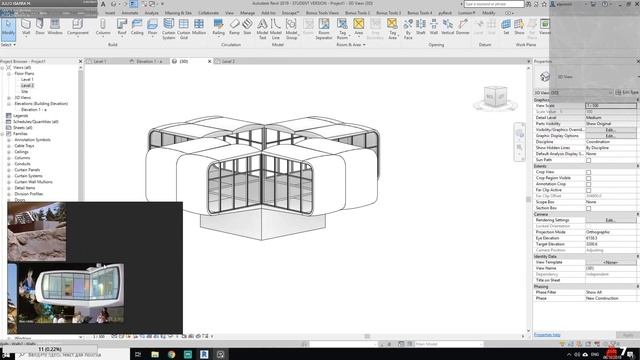The height and width of the screenshot is (360, 640).
Task: Select the Curtain Grid tool
Action: point(184,29)
